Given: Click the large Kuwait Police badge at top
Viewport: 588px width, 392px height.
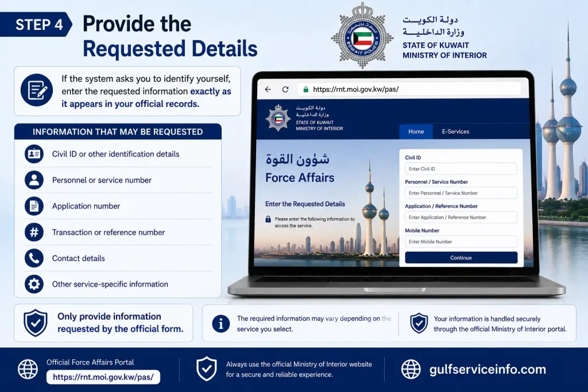Looking at the screenshot, I should click(x=362, y=36).
